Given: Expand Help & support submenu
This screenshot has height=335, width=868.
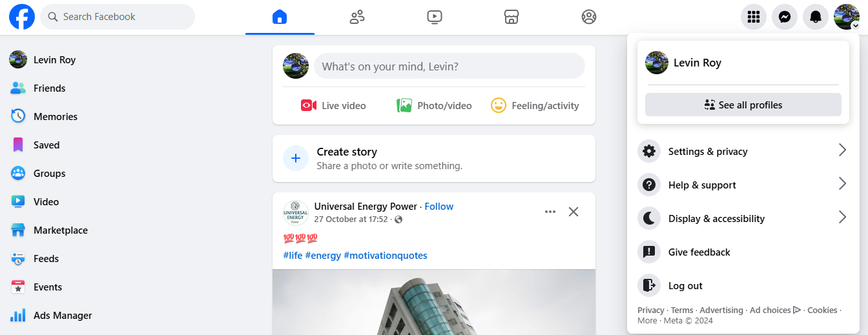Looking at the screenshot, I should (743, 185).
